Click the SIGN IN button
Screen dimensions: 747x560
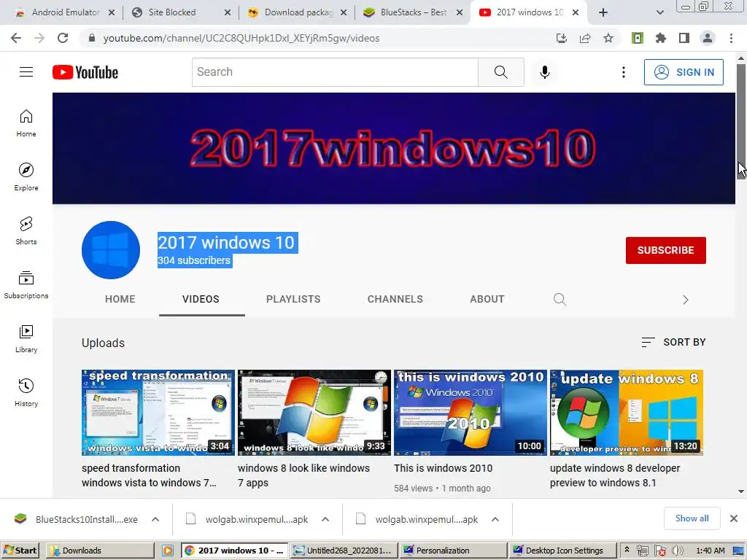[684, 72]
